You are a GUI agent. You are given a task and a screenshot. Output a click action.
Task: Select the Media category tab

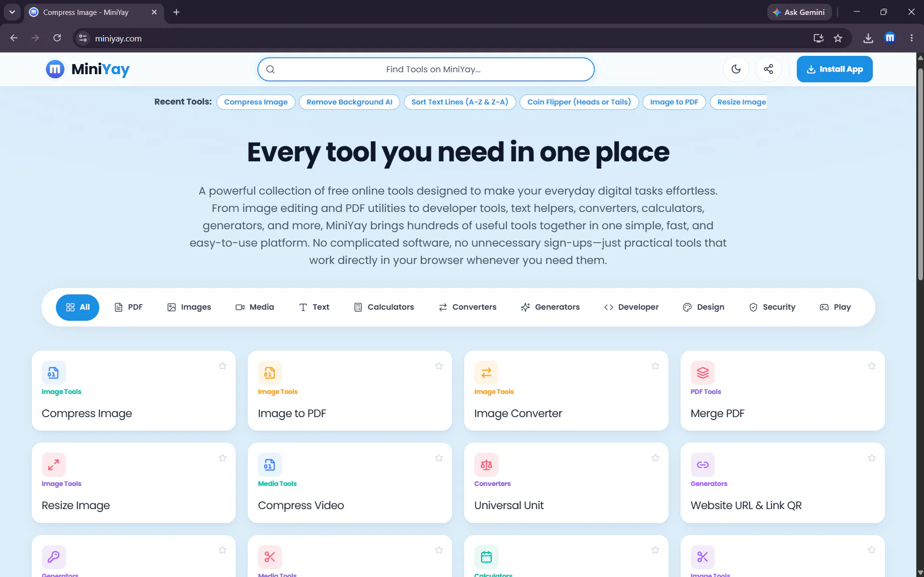254,307
